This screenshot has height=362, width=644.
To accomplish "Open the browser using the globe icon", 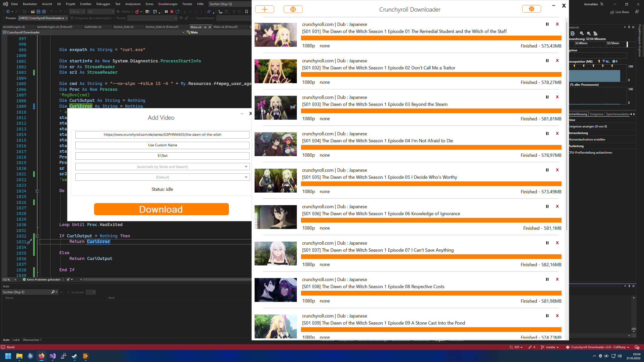I will pyautogui.click(x=293, y=9).
